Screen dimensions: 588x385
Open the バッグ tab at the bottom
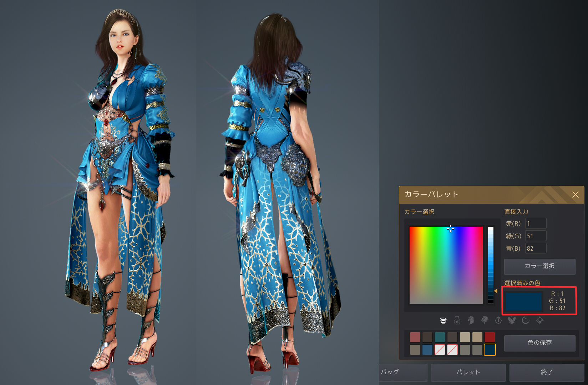point(403,373)
